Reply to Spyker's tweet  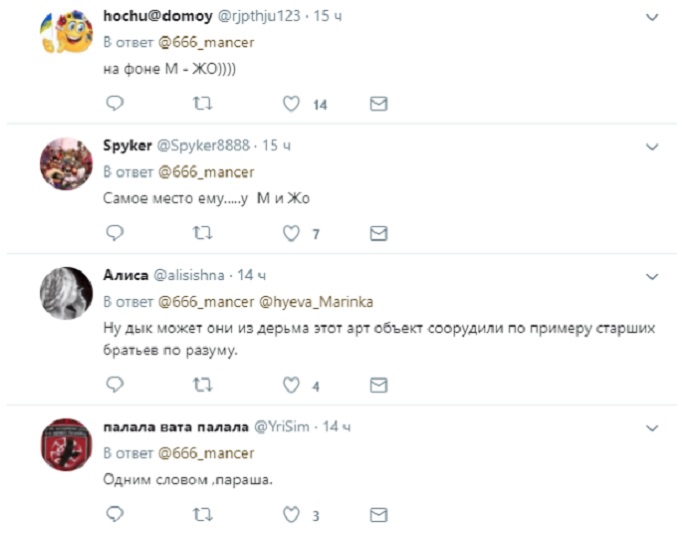tap(115, 233)
